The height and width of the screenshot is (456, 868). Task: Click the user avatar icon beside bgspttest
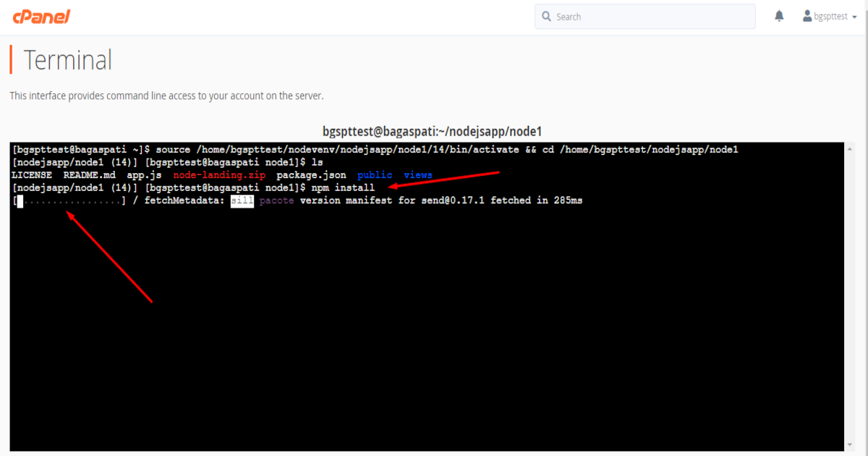(x=808, y=15)
